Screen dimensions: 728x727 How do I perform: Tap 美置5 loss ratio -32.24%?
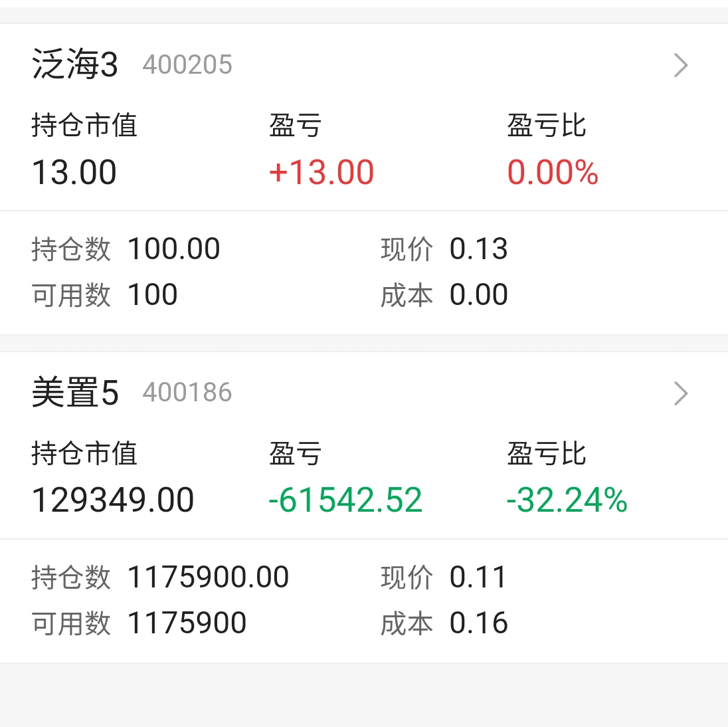567,500
